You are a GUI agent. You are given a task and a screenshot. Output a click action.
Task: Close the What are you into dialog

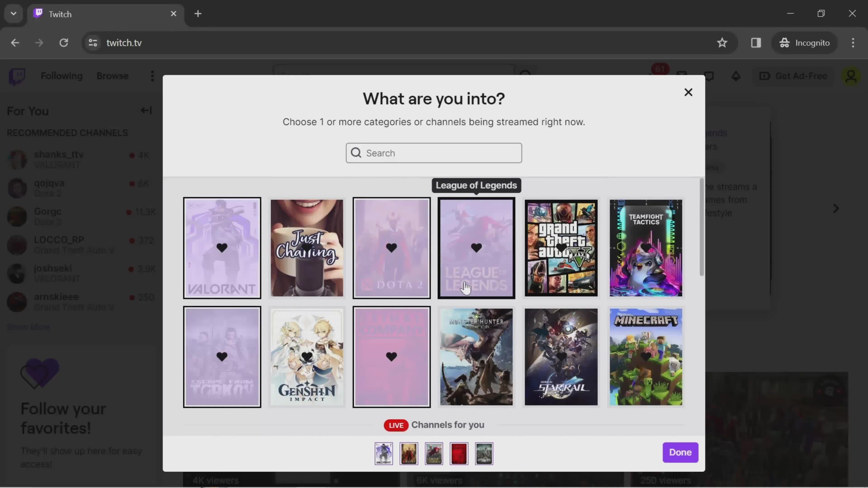point(688,92)
